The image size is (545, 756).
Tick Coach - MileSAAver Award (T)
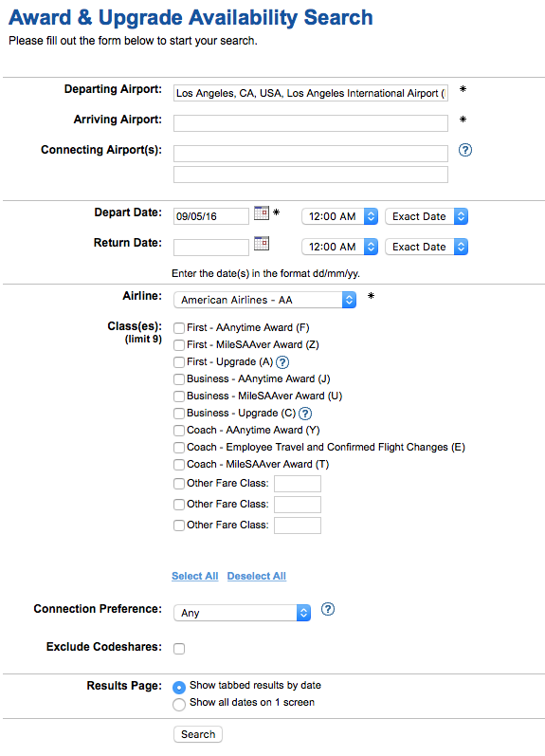pos(179,465)
